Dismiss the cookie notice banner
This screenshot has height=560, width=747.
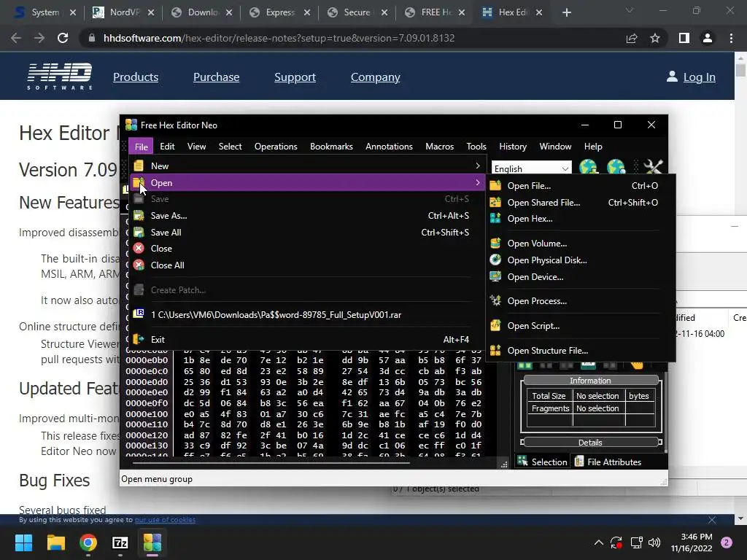712,519
